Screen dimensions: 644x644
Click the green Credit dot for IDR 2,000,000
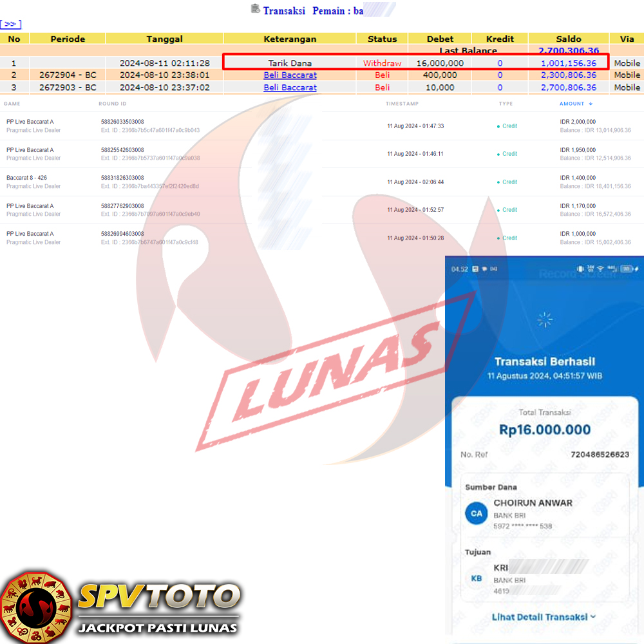click(x=498, y=126)
